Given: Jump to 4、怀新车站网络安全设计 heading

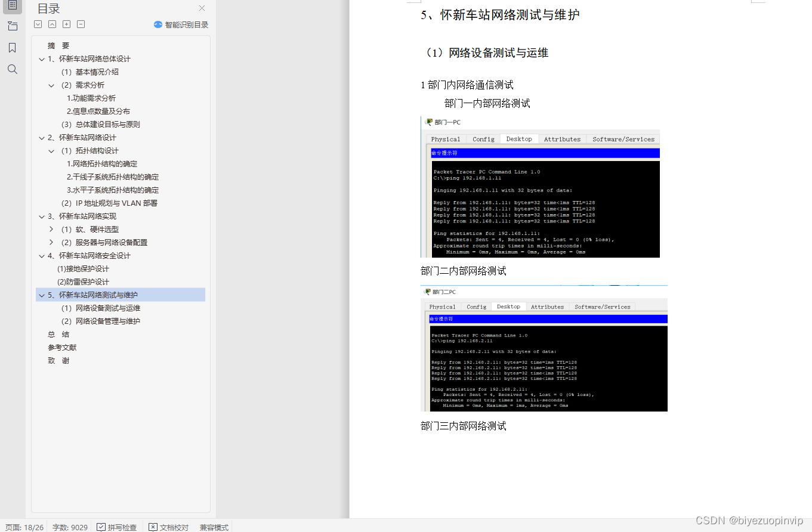Looking at the screenshot, I should click(x=89, y=256).
